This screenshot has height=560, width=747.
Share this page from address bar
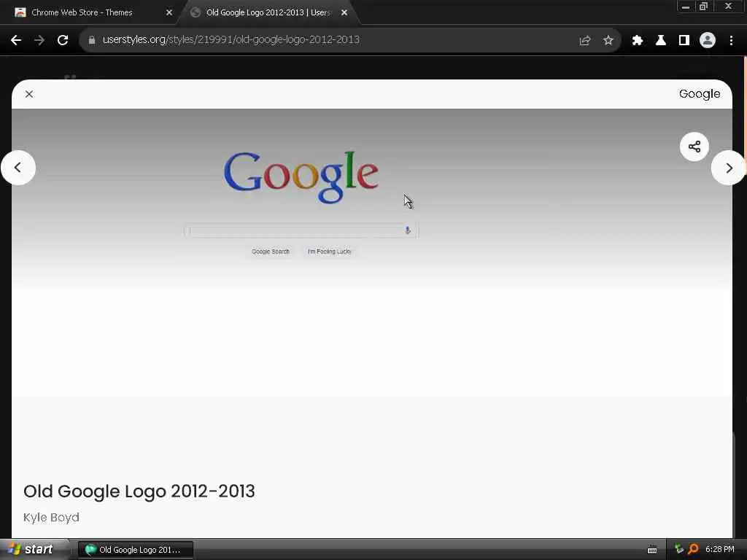coord(584,41)
